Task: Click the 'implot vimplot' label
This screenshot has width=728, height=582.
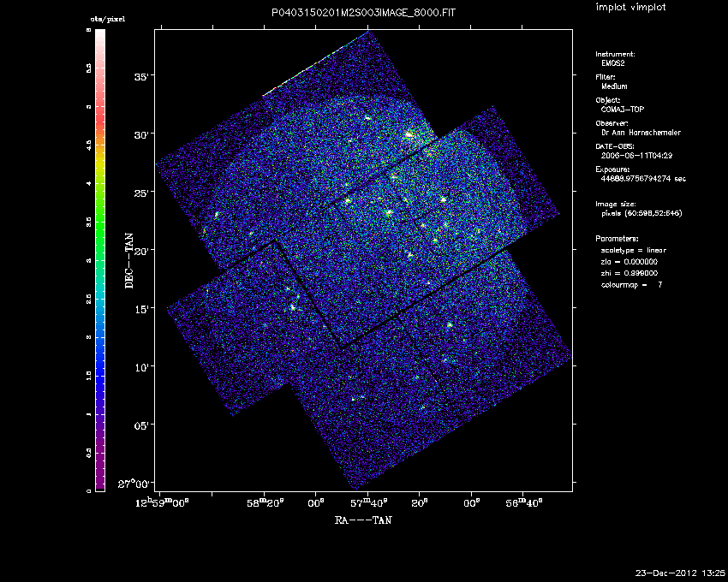Action: pyautogui.click(x=630, y=7)
